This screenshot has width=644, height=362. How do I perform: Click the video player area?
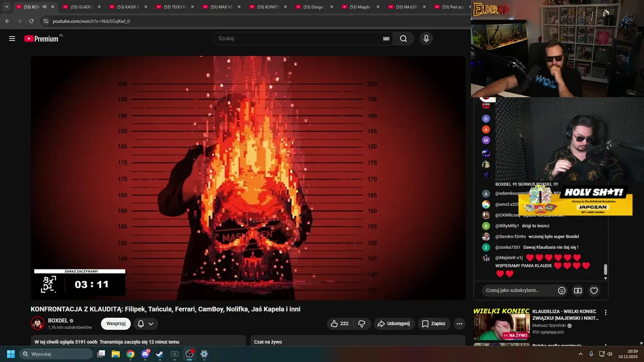pyautogui.click(x=248, y=178)
